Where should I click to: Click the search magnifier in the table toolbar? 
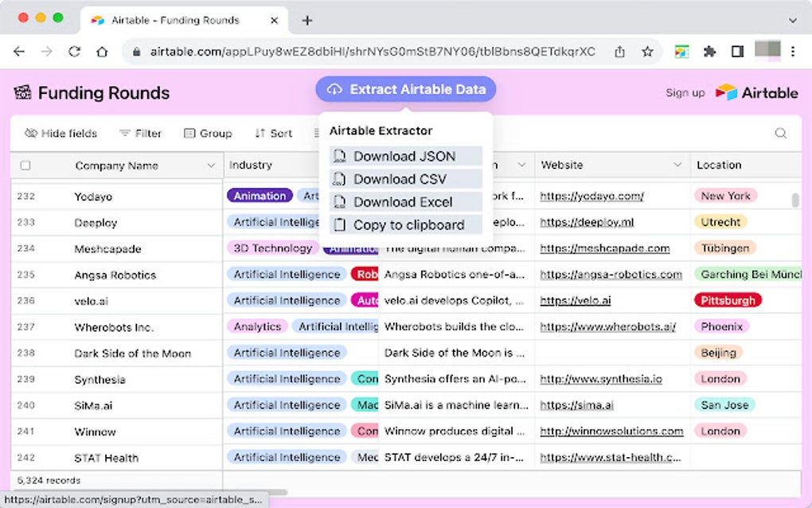tap(780, 133)
